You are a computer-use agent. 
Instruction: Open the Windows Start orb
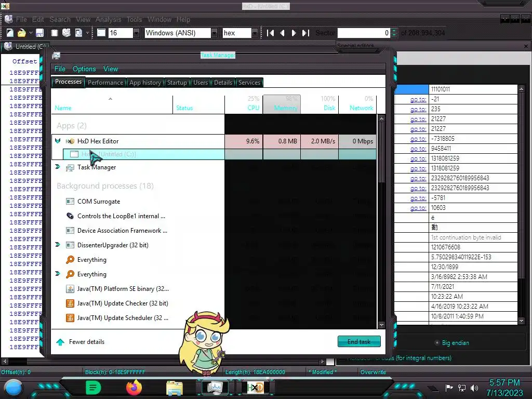[13, 388]
